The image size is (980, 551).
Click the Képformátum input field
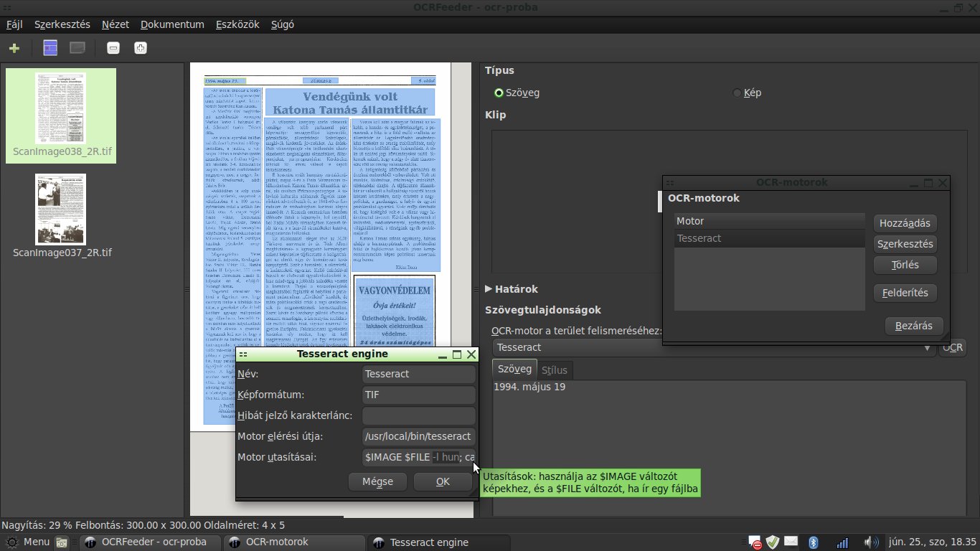419,395
